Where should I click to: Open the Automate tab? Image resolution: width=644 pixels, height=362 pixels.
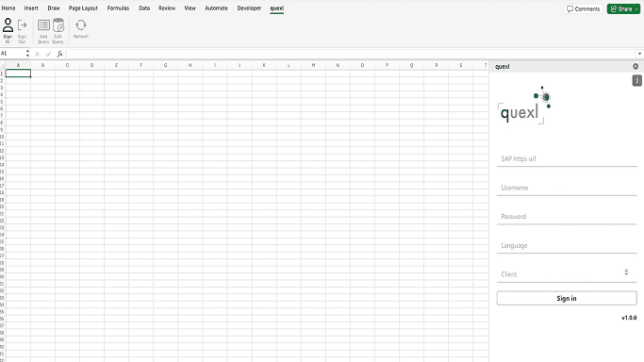coord(217,8)
